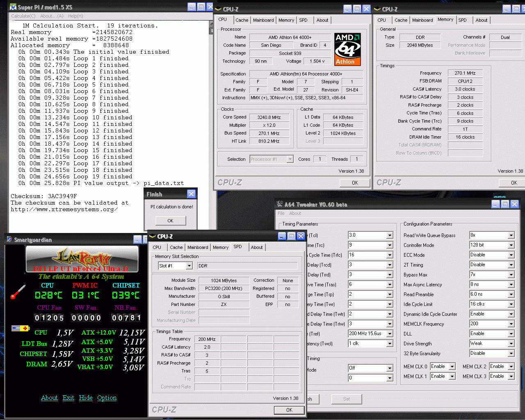
Task: Switch to Cache tab in CPU-Z processor window
Action: (242, 20)
